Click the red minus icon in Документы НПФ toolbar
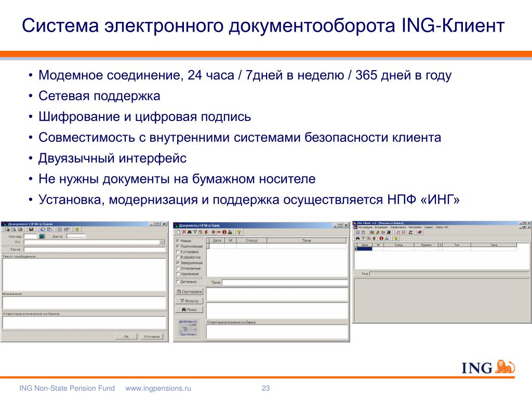Screen dimensions: 532x399 pyautogui.click(x=219, y=232)
